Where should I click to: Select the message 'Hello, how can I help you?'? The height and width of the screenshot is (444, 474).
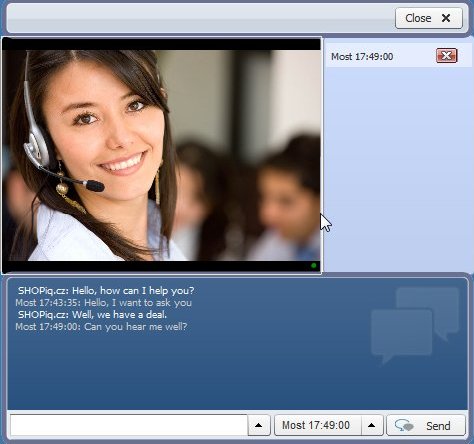tap(133, 291)
